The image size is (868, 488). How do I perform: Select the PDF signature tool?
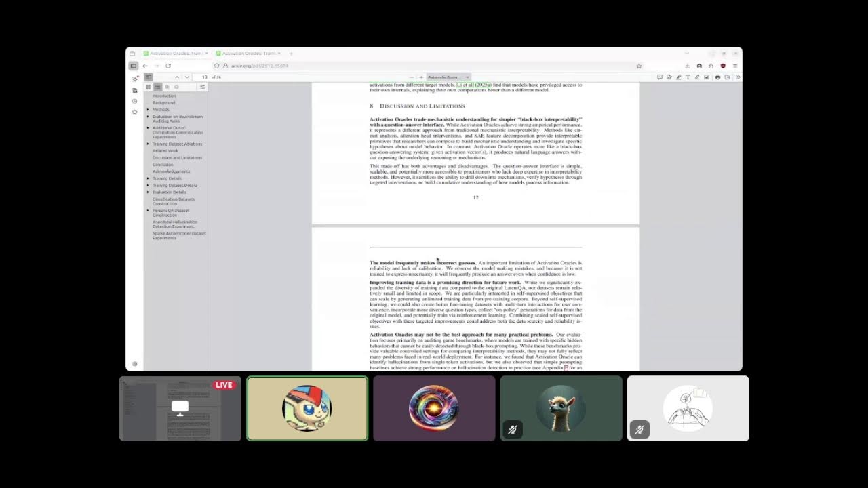coord(669,77)
